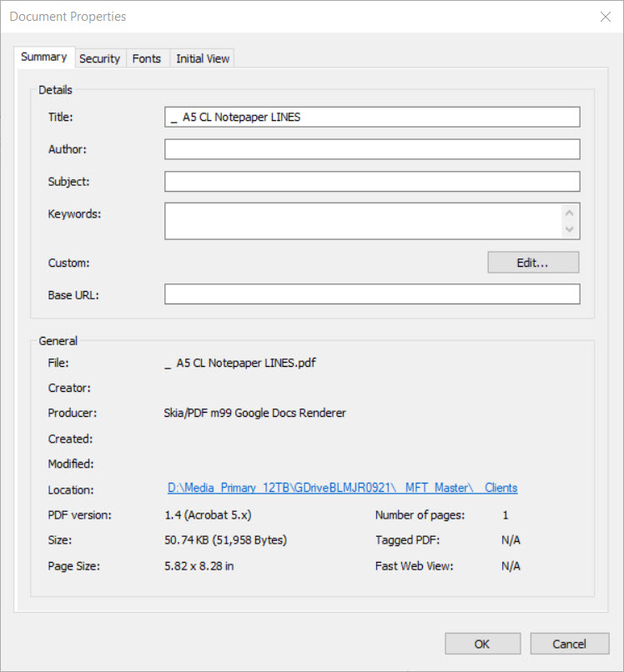Viewport: 624px width, 672px height.
Task: Click the 'Custom:' label
Action: 68,263
